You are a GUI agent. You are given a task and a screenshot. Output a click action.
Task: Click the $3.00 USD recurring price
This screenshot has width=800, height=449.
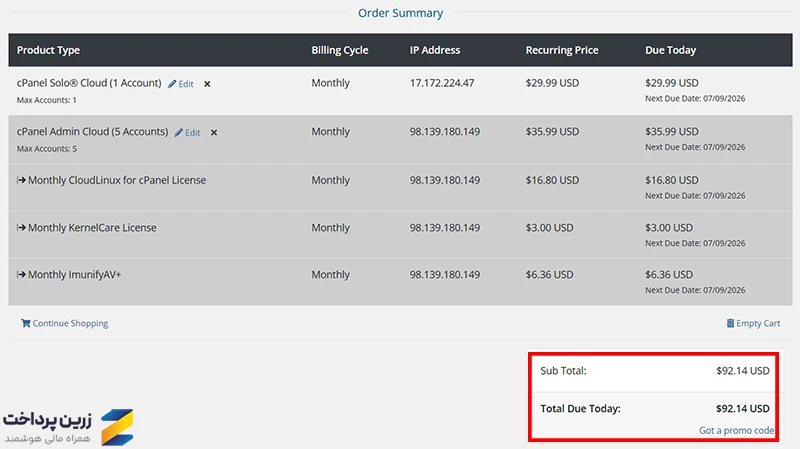tap(549, 228)
